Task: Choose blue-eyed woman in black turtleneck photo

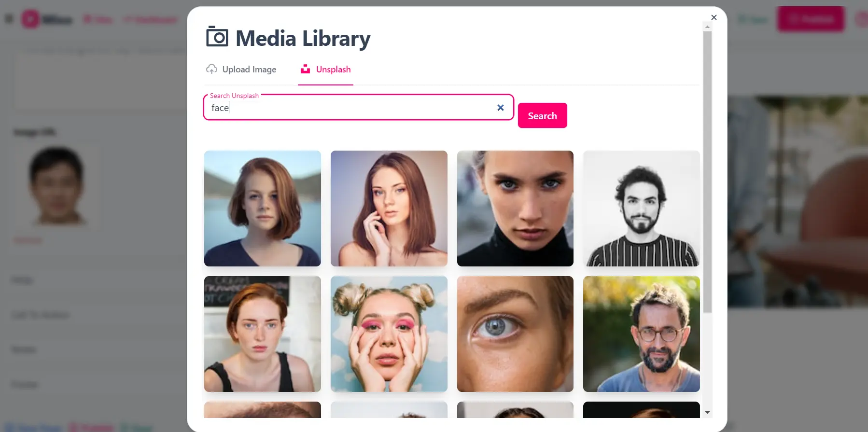Action: (x=515, y=209)
